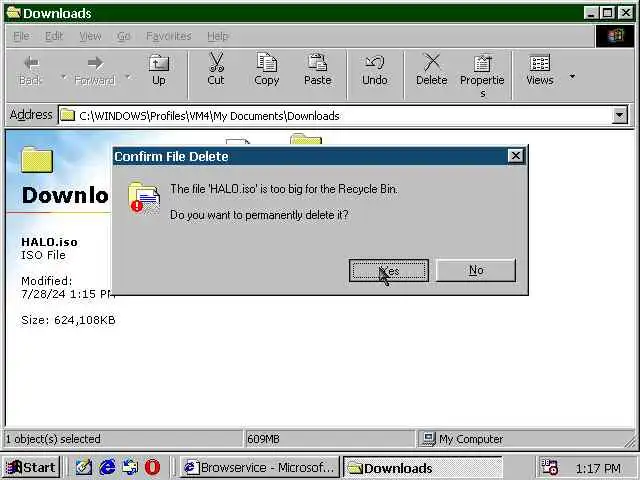Open the Edit menu

[x=54, y=36]
